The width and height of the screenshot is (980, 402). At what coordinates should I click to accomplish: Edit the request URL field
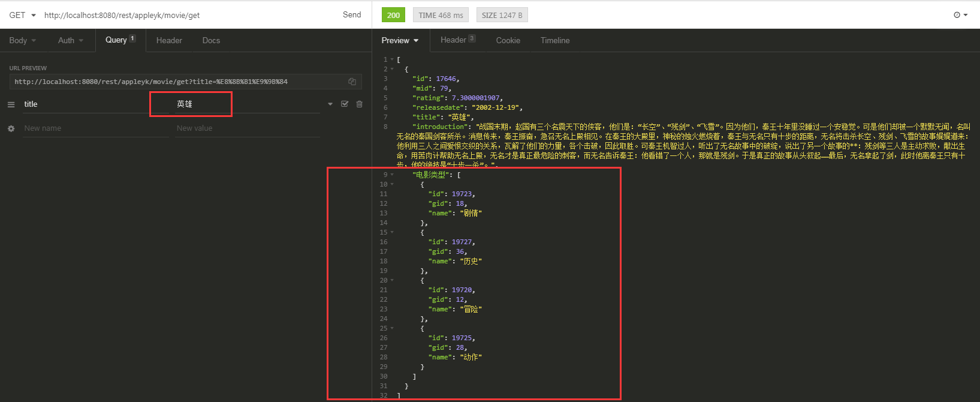tap(189, 15)
